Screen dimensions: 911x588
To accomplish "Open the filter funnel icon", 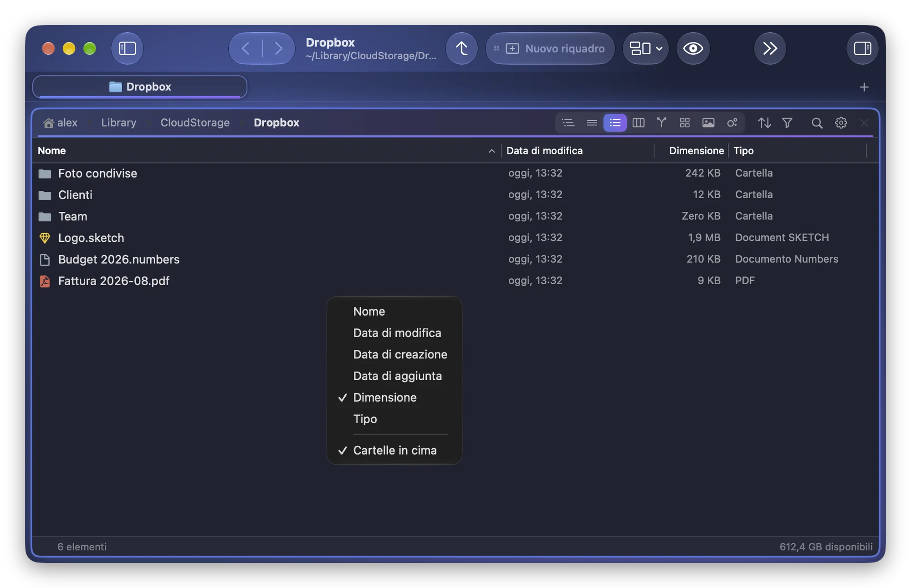I will (x=787, y=123).
